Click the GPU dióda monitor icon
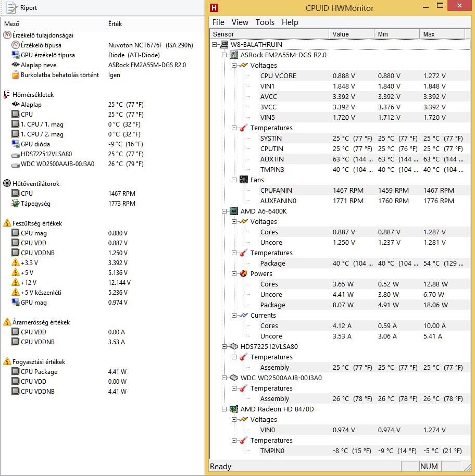The image size is (475, 476). coord(16,144)
